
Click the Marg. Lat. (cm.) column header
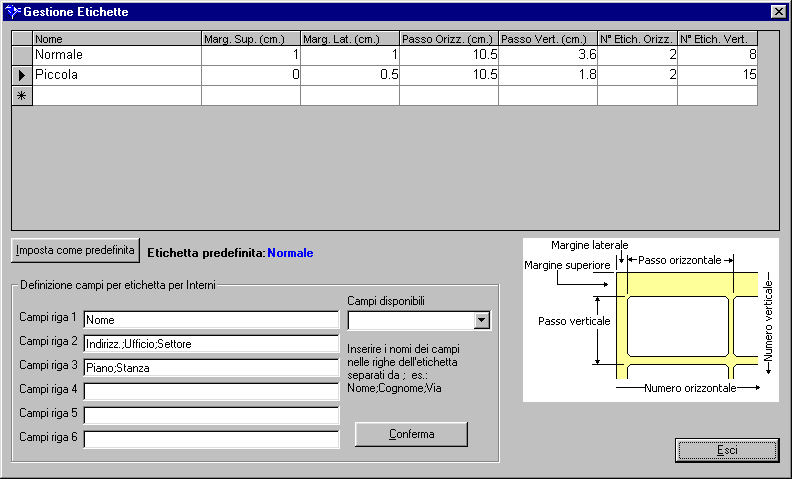tap(350, 39)
